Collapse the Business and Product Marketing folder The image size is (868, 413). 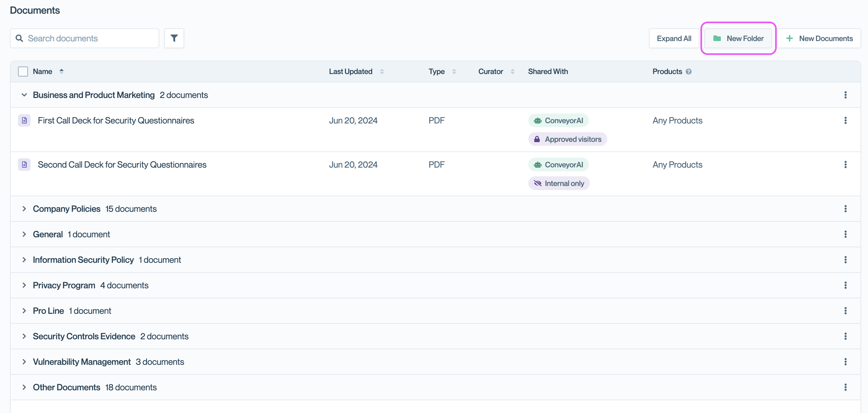[x=24, y=95]
